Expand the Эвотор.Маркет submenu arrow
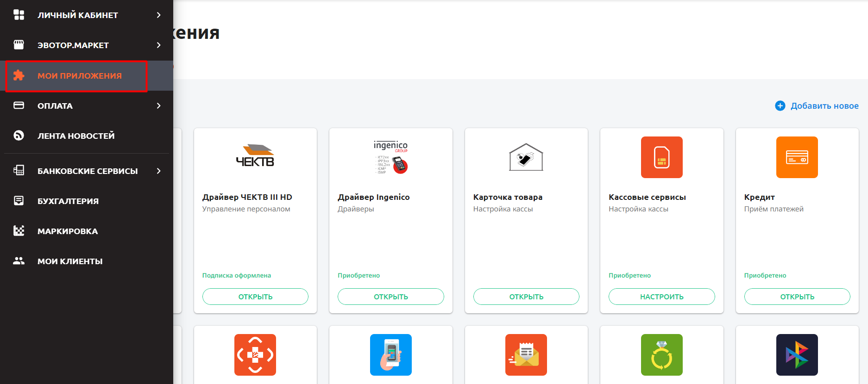The width and height of the screenshot is (868, 384). point(159,45)
